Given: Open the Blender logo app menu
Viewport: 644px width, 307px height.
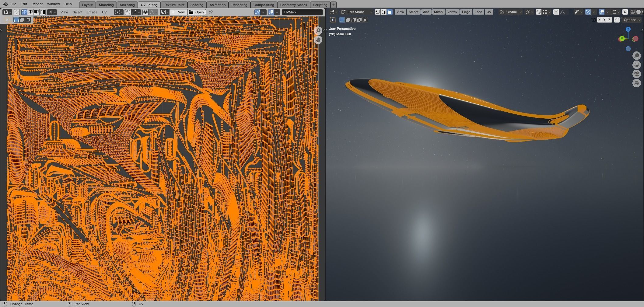Looking at the screenshot, I should click(x=5, y=4).
